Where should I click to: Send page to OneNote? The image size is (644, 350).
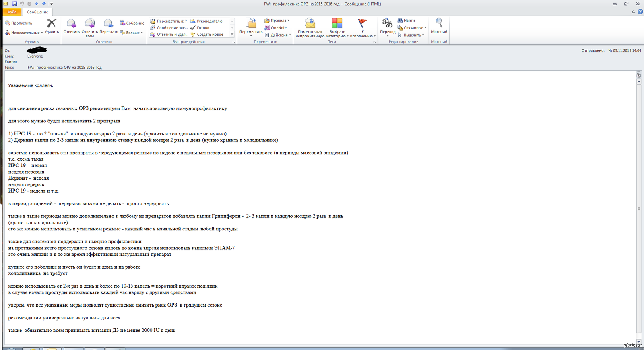coord(276,28)
